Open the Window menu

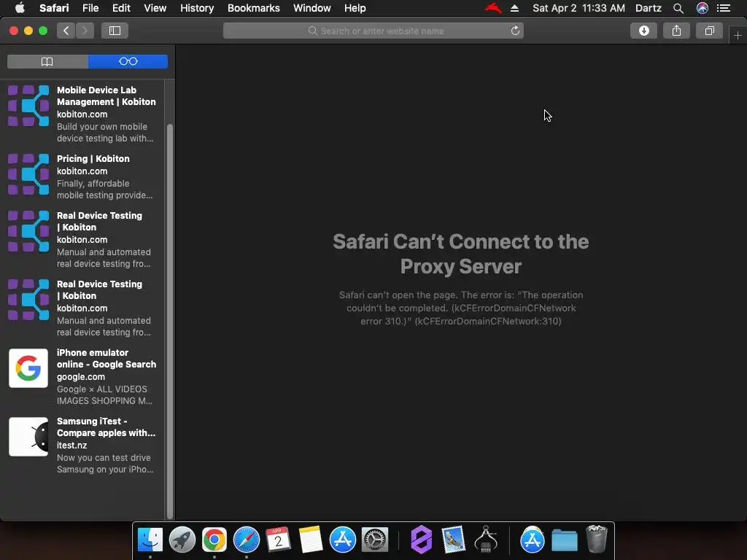coord(312,8)
